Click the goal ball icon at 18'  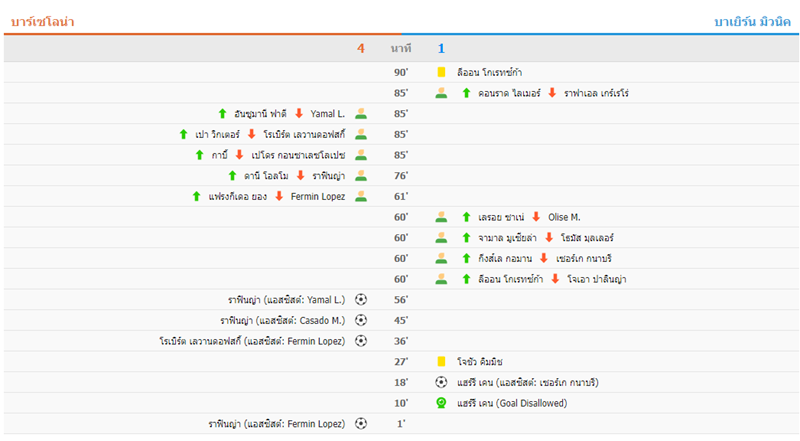point(441,382)
